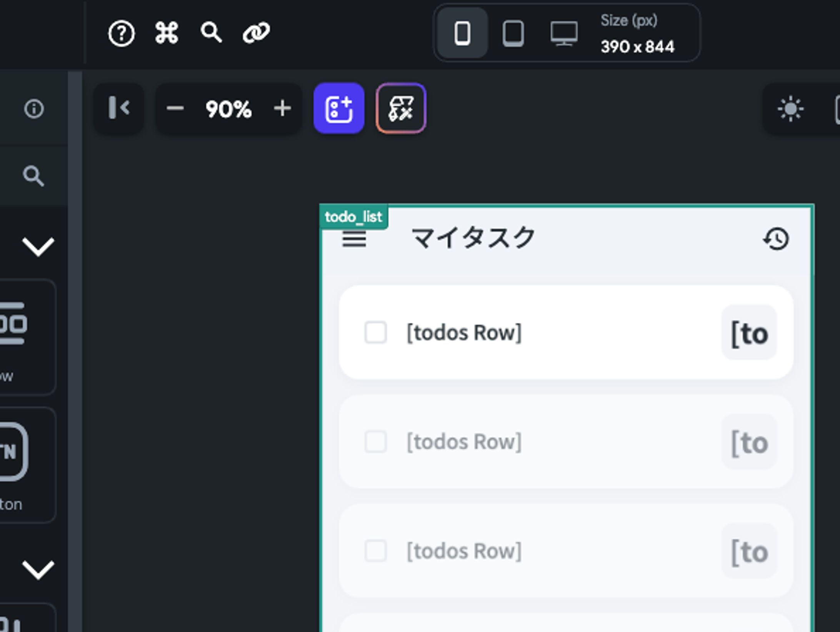Click the search magnifier in top toolbar
Viewport: 840px width, 632px height.
[211, 32]
